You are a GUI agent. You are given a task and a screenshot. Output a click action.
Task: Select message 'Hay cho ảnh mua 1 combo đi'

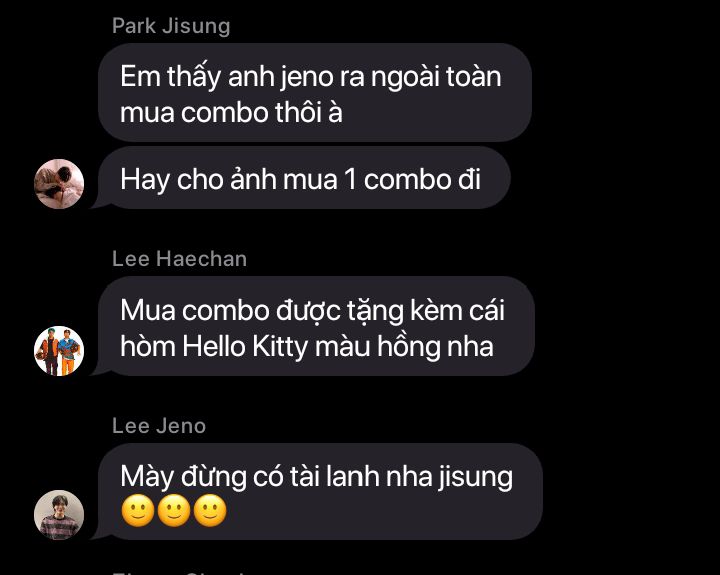pos(304,179)
